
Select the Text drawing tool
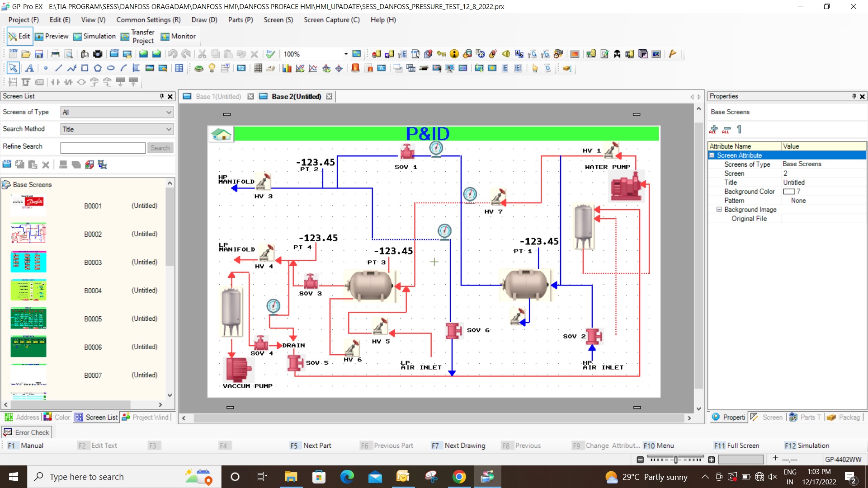pos(29,68)
